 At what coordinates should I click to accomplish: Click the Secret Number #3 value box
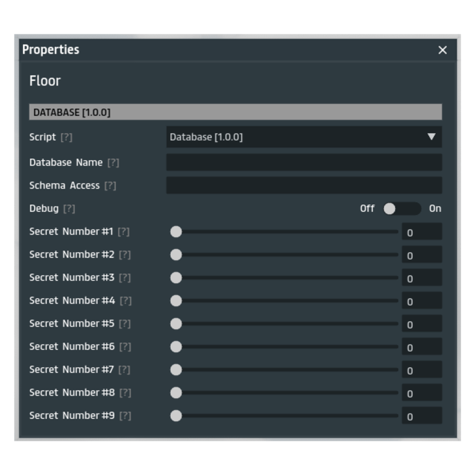(421, 278)
